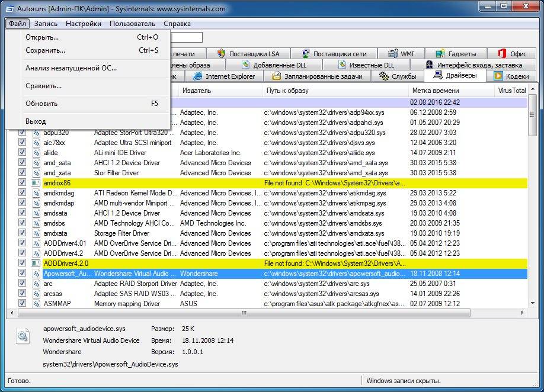Select Анализ незапущенной ОС... menu entry
Image resolution: width=544 pixels, height=392 pixels.
(x=92, y=68)
